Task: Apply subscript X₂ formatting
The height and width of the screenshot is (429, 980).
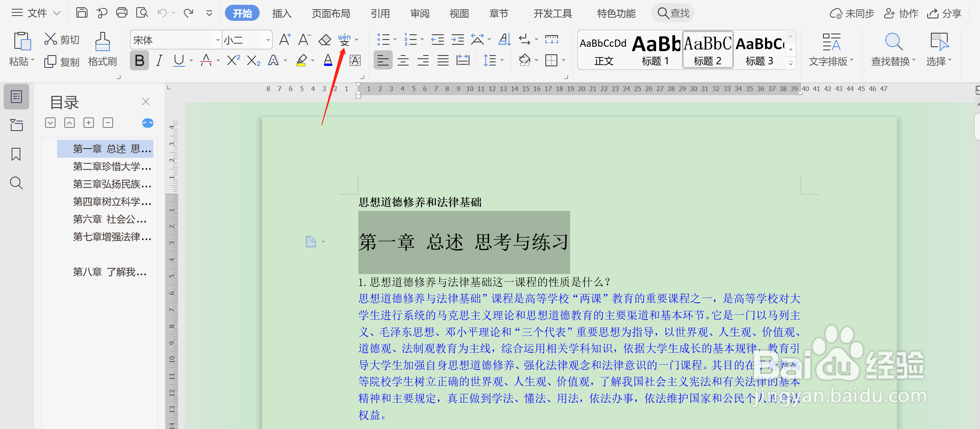Action: (253, 61)
